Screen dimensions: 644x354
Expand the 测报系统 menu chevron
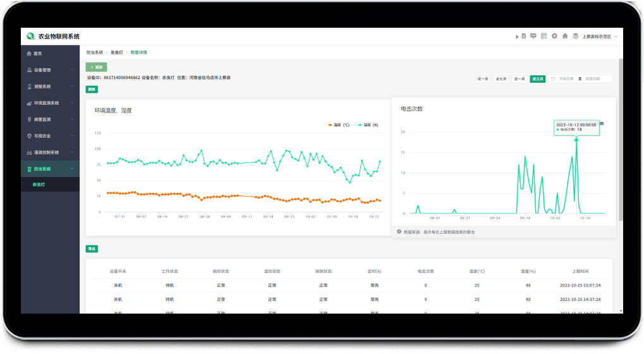pos(72,86)
